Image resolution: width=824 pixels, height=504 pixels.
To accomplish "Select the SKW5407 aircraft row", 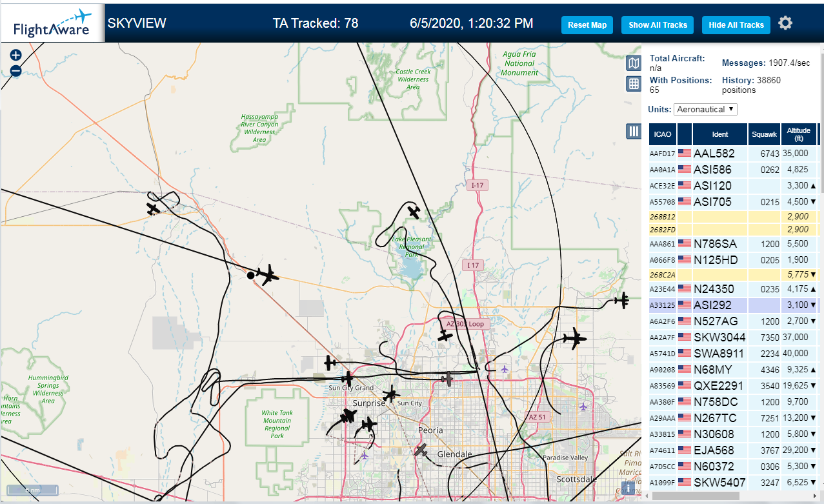I will 735,483.
